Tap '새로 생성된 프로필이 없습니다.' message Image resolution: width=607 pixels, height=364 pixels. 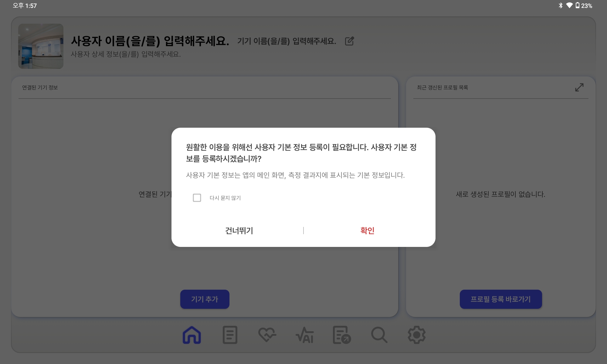coord(500,194)
